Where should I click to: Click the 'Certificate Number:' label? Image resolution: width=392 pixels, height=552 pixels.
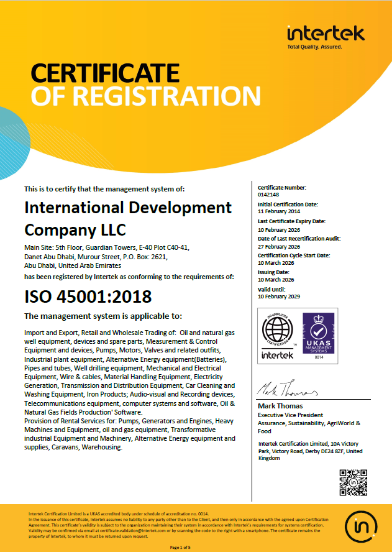coord(282,188)
